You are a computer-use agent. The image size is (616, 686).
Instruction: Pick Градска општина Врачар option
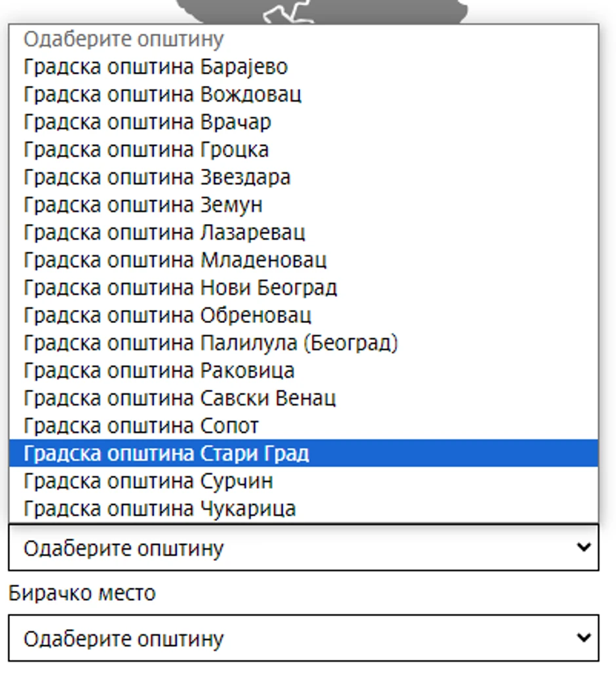tap(147, 122)
